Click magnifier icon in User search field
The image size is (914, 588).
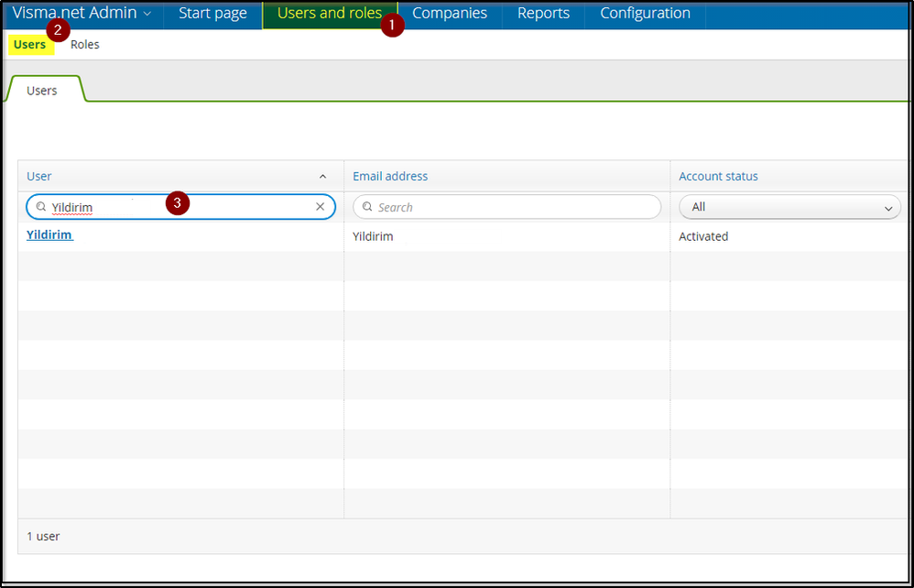tap(41, 206)
